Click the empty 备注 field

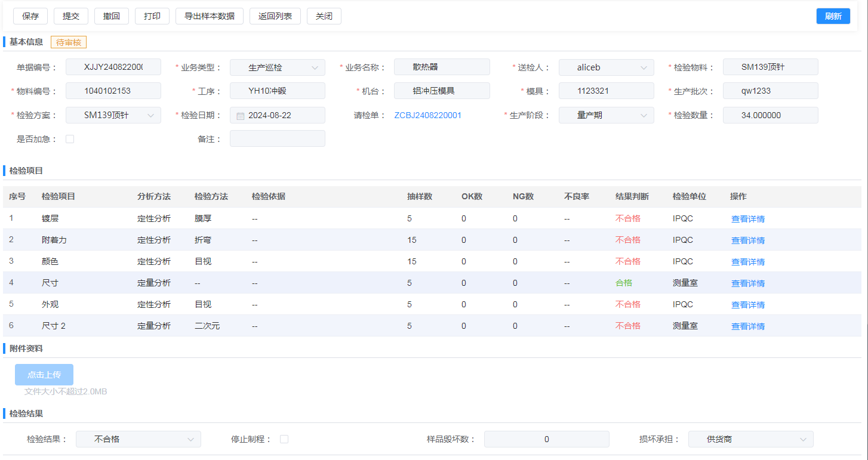[x=278, y=138]
